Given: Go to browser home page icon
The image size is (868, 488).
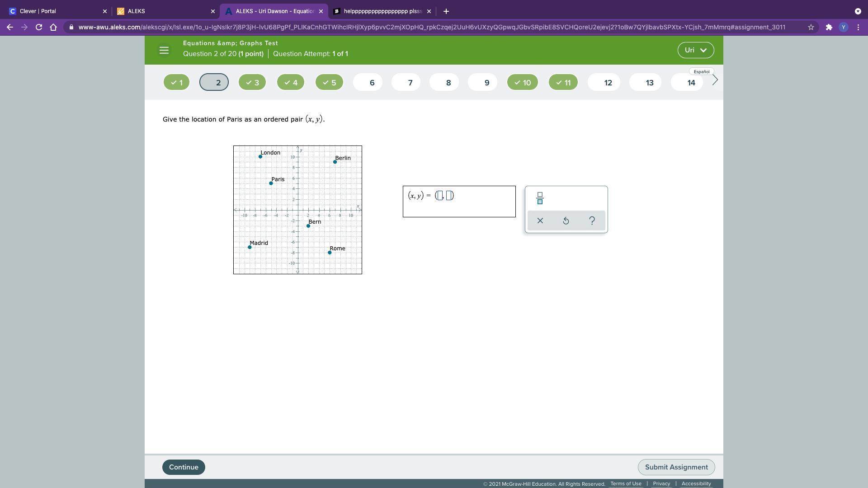Looking at the screenshot, I should 53,27.
